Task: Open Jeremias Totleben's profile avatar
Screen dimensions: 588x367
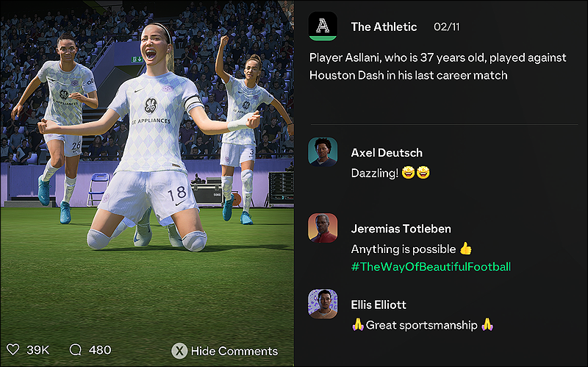Action: point(323,228)
